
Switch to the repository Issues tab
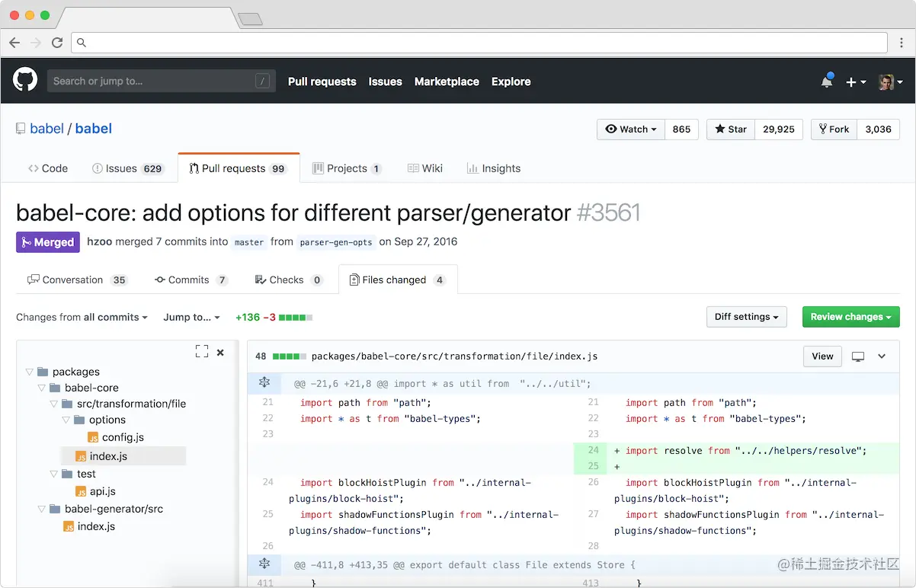coord(127,168)
